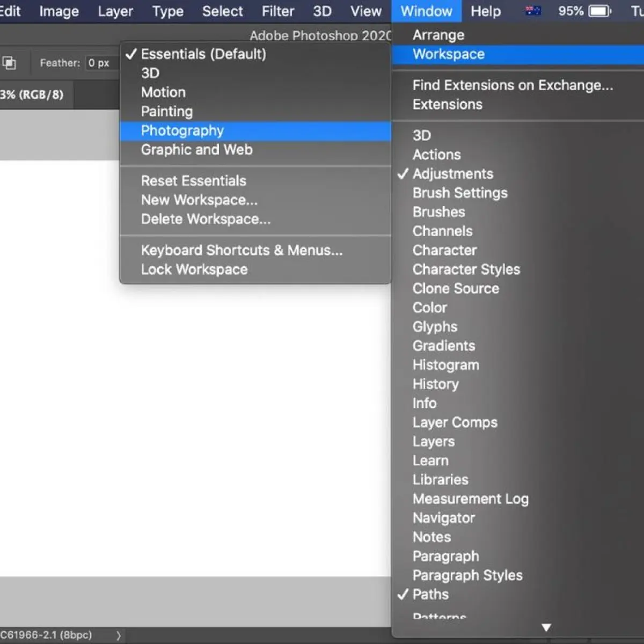Open the Help menu
This screenshot has width=644, height=644.
pyautogui.click(x=486, y=11)
